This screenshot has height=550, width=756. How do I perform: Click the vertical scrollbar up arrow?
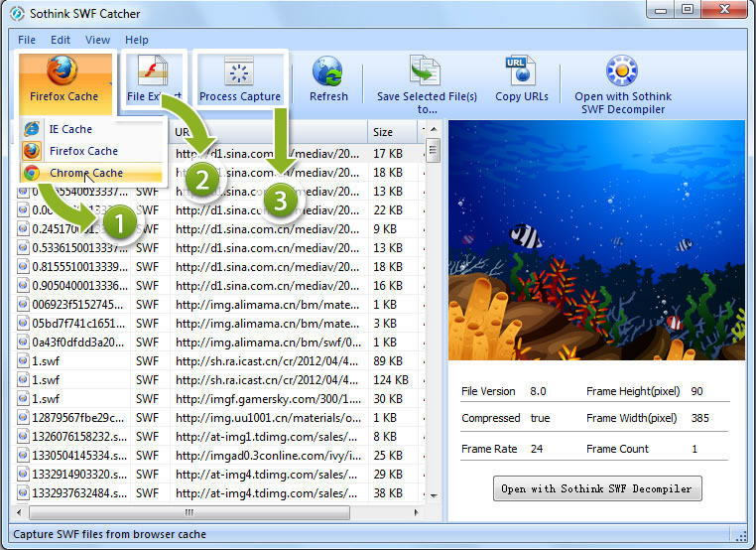(x=433, y=129)
